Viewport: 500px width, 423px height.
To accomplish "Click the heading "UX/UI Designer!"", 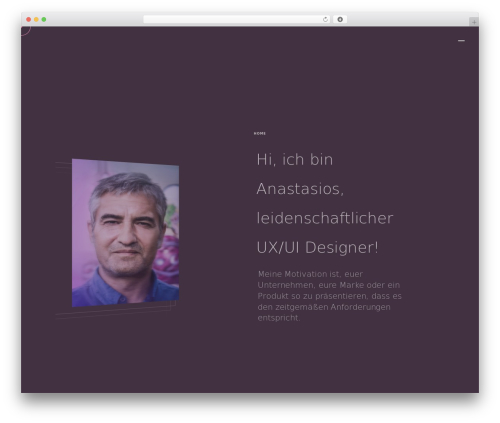I will [x=318, y=248].
